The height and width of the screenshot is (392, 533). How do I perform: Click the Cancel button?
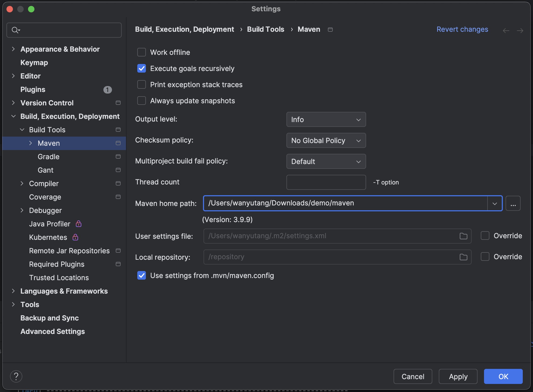(x=413, y=376)
